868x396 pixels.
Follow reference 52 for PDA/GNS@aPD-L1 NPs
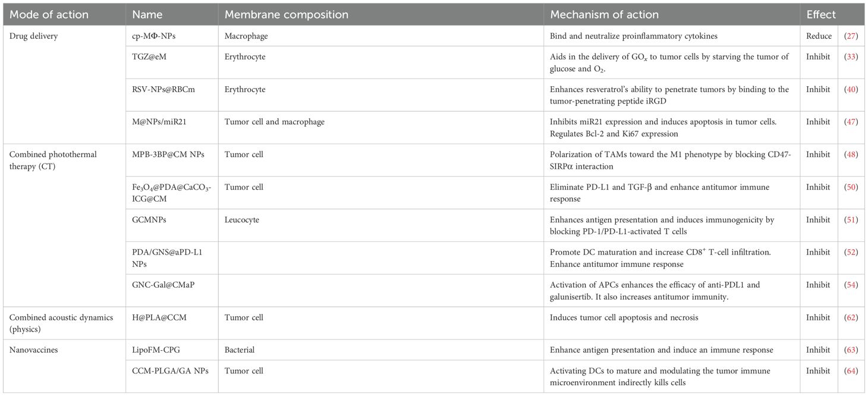point(851,253)
